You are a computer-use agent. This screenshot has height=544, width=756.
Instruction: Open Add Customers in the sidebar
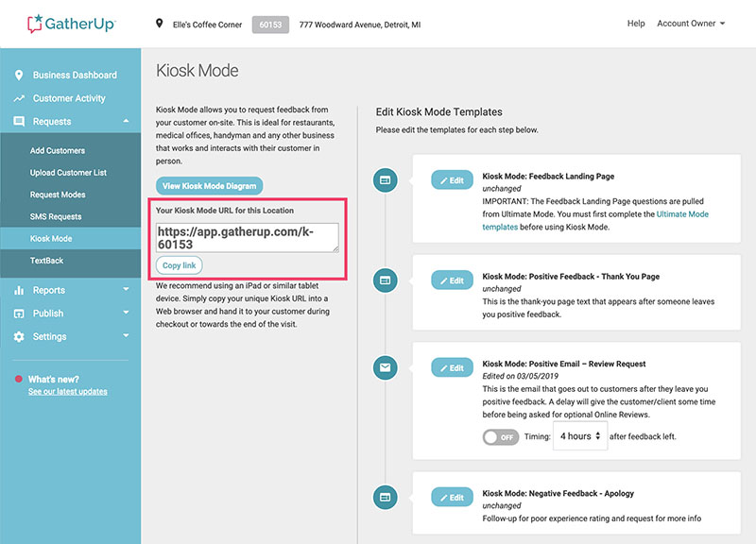[58, 151]
